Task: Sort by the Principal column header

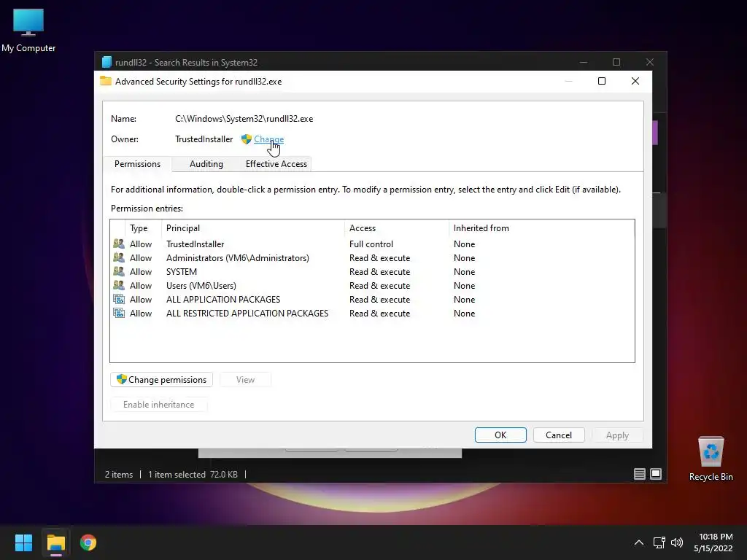Action: point(253,228)
